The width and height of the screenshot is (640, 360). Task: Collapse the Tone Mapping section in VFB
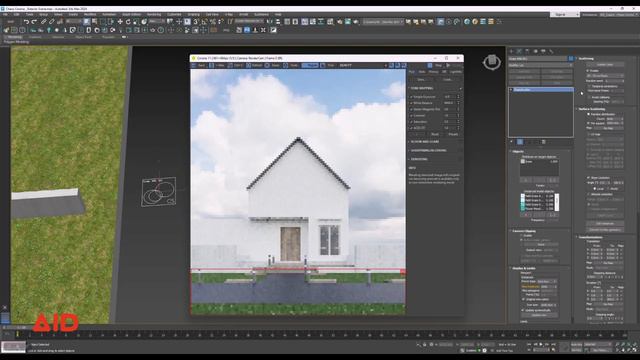422,88
